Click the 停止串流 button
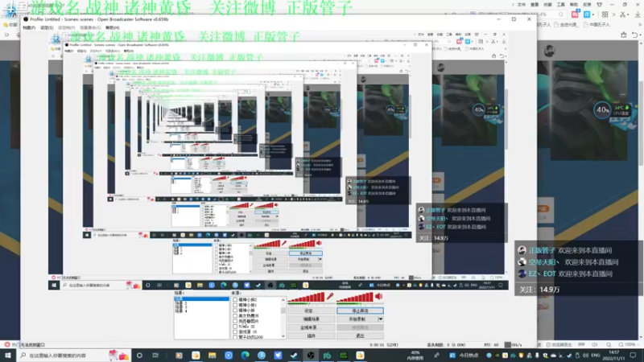The height and width of the screenshot is (362, 644). point(360,311)
